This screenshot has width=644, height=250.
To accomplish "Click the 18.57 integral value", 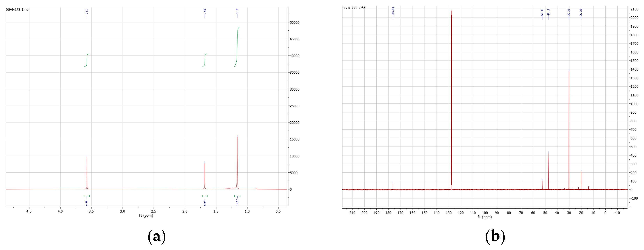I will click(x=237, y=202).
